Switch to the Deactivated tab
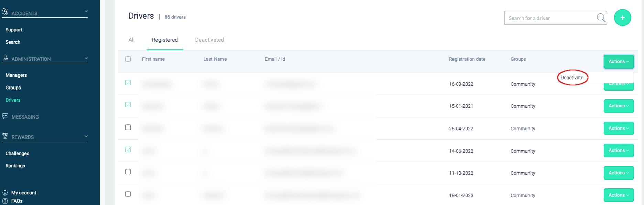The width and height of the screenshot is (644, 205). point(209,40)
